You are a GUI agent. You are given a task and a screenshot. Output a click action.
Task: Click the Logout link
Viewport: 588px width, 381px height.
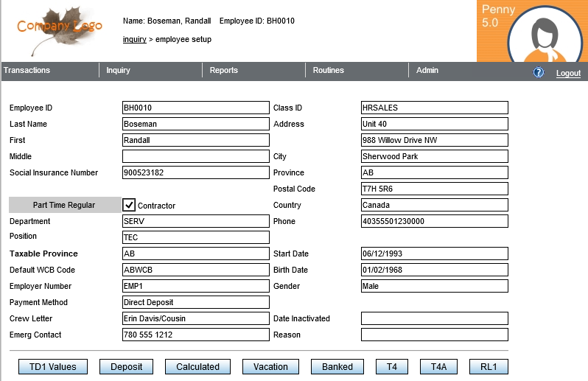[568, 73]
